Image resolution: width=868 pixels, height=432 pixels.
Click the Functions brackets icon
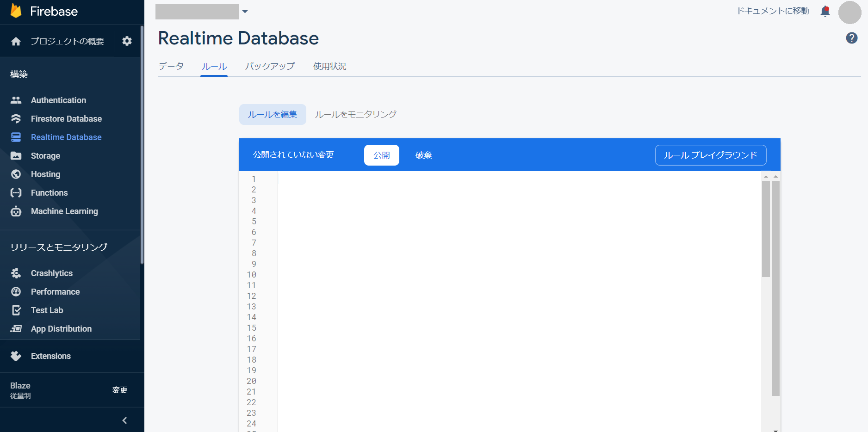(16, 192)
